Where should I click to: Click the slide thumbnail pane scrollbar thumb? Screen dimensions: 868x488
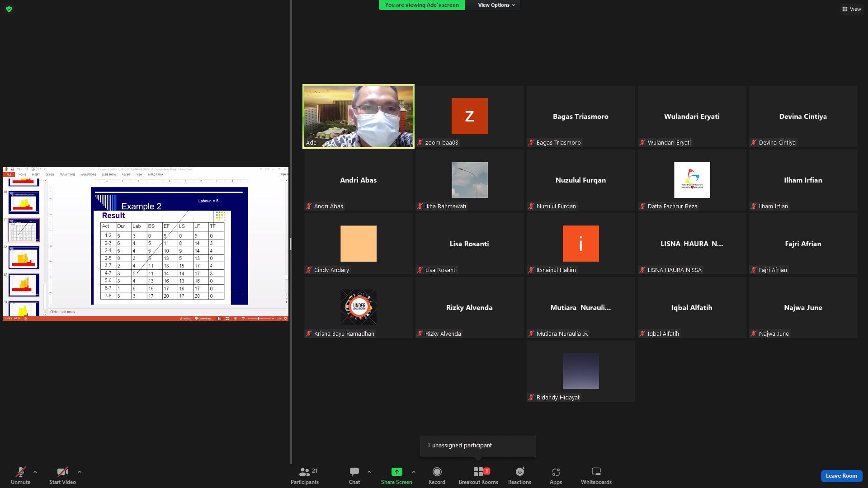pyautogui.click(x=45, y=296)
